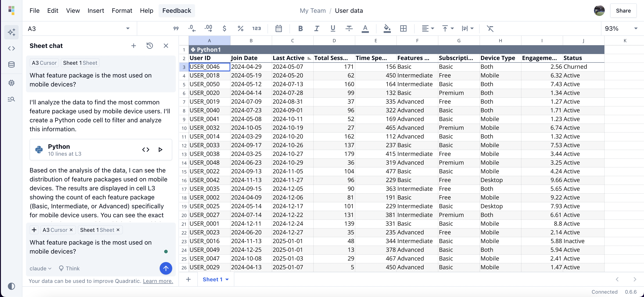
Task: Open the borders menu
Action: click(x=403, y=28)
